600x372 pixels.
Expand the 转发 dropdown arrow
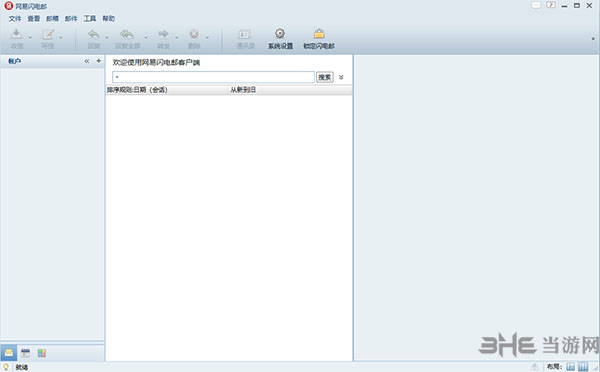176,38
